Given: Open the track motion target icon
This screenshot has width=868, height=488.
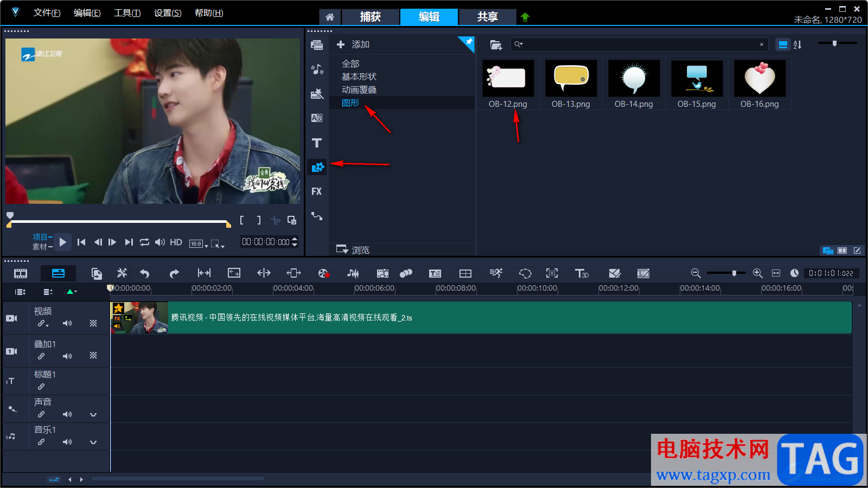Looking at the screenshot, I should point(552,273).
